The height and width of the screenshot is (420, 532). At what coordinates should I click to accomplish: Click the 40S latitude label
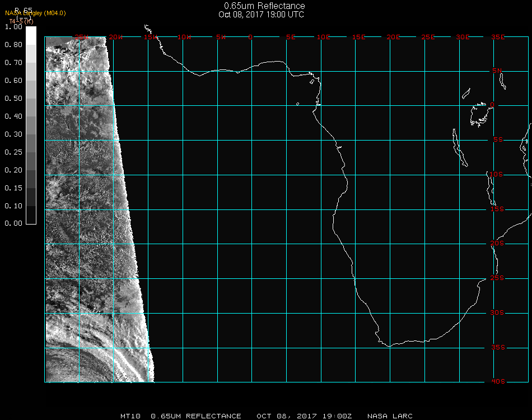coord(497,381)
